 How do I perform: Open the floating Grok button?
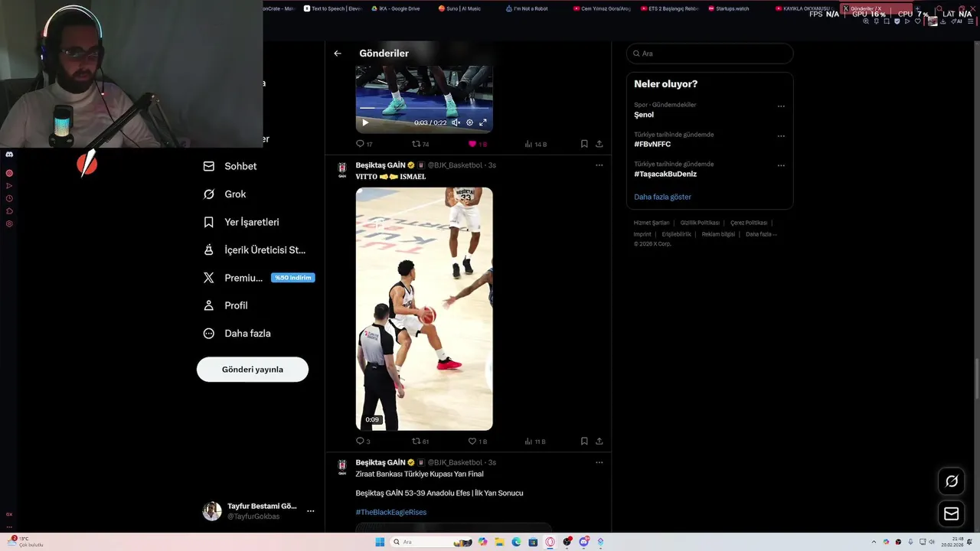952,481
